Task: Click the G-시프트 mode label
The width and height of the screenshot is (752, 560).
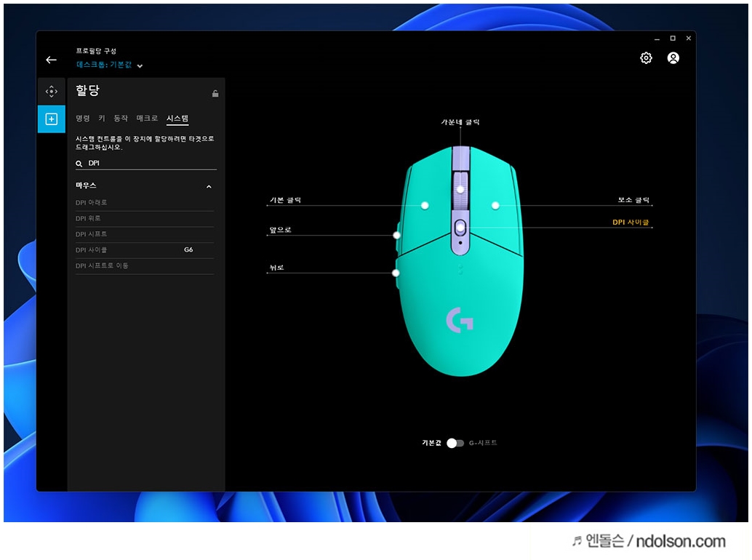Action: click(x=483, y=443)
